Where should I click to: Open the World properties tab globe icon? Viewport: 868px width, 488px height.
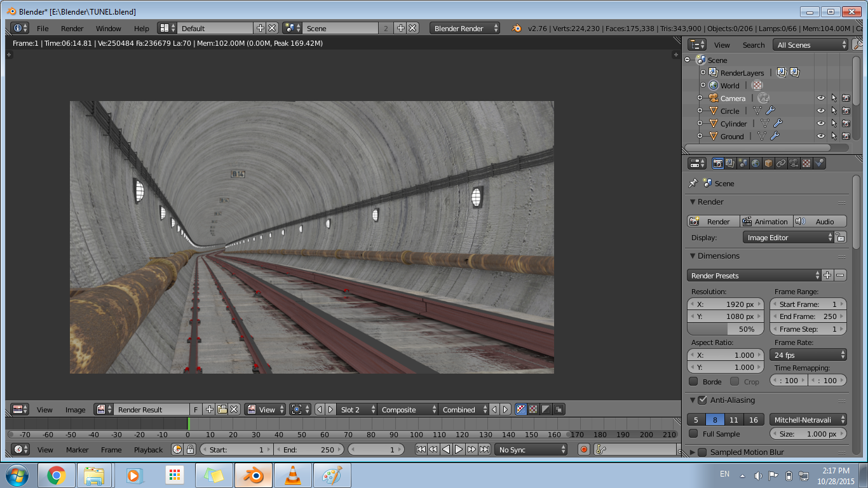click(756, 163)
